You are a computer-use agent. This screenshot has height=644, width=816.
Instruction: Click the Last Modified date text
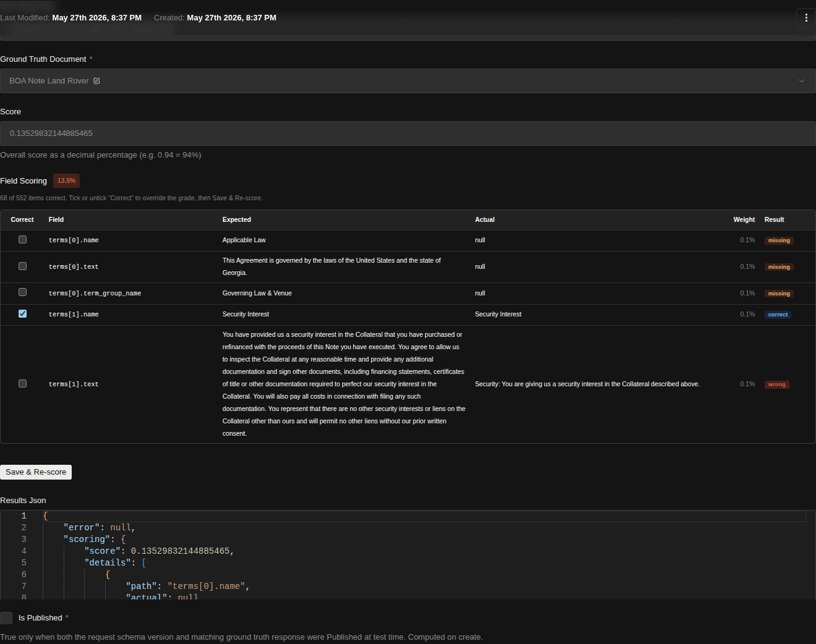click(97, 18)
